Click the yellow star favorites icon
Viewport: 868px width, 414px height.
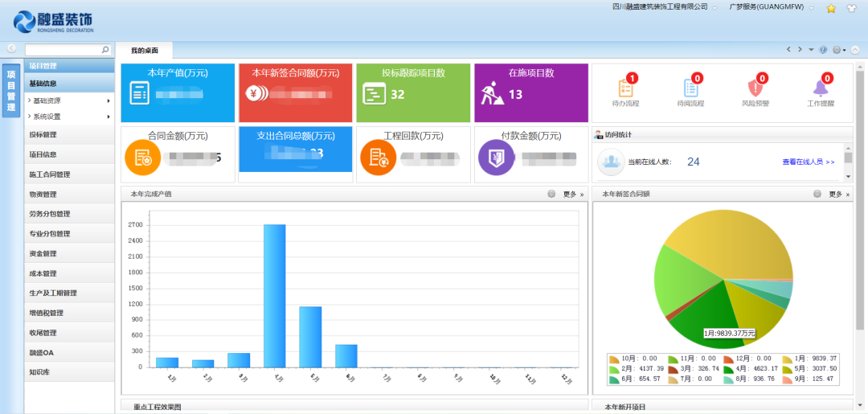click(x=830, y=8)
